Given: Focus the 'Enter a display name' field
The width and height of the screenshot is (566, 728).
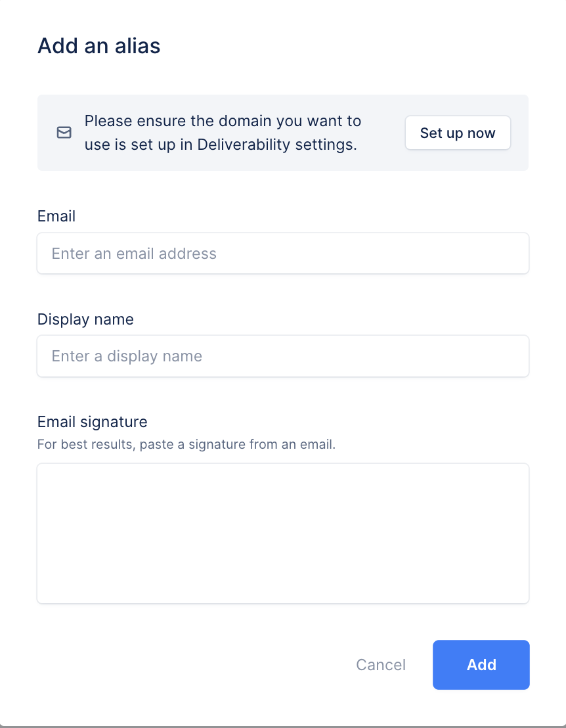Looking at the screenshot, I should [282, 356].
